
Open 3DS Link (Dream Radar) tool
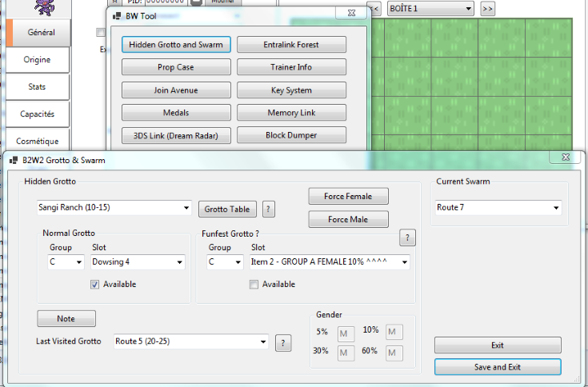point(176,136)
